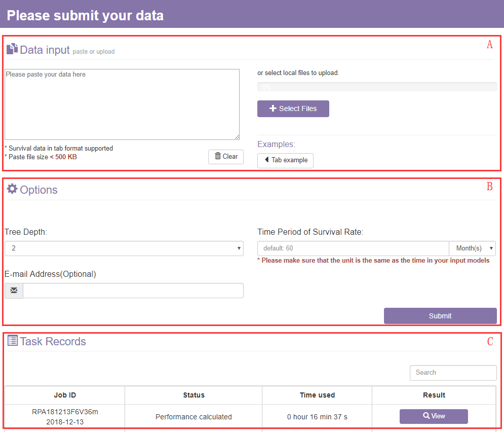Click the upload progress bar
Viewport: 504px width, 432px height.
[x=376, y=87]
